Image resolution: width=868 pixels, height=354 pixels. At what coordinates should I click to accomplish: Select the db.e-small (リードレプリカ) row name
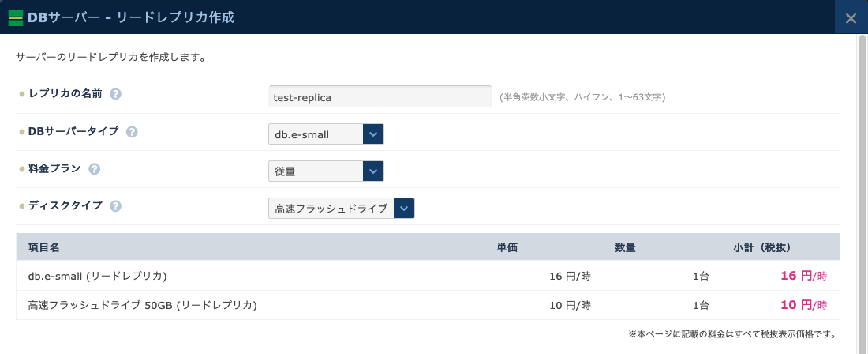[x=98, y=276]
